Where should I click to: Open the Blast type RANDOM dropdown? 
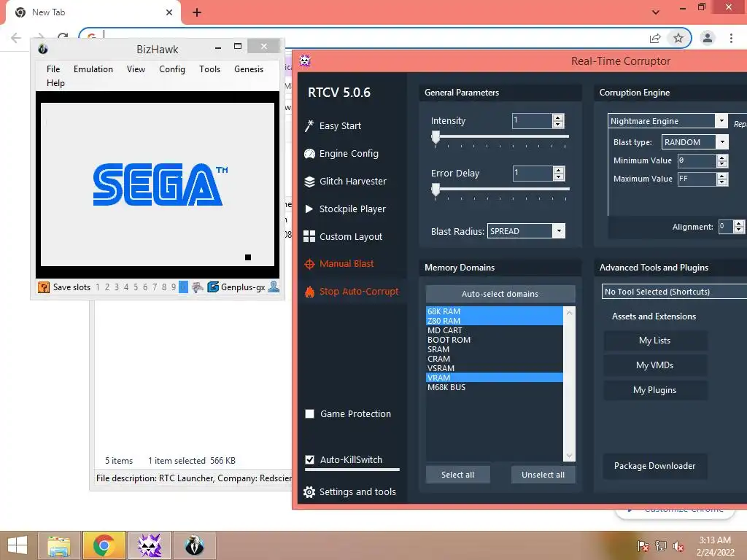click(722, 142)
